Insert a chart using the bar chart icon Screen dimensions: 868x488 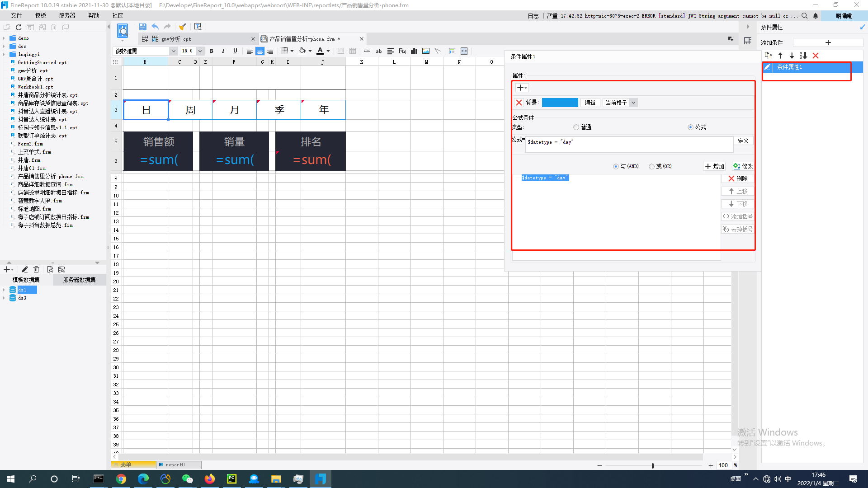pyautogui.click(x=414, y=51)
